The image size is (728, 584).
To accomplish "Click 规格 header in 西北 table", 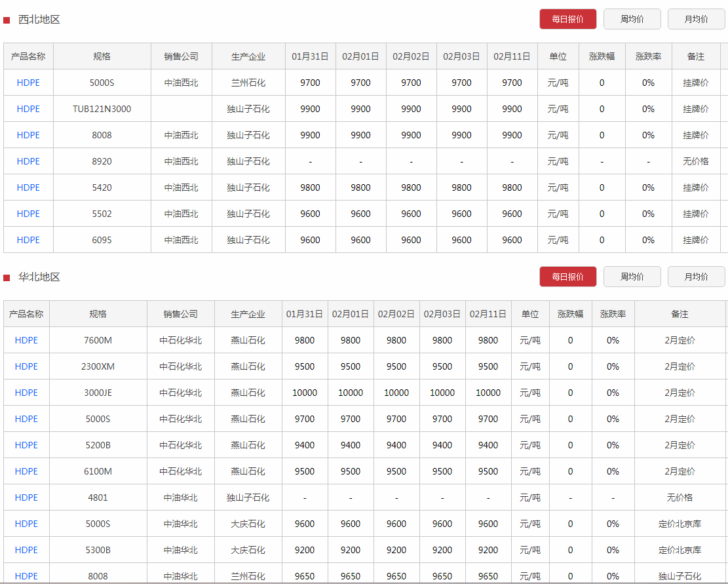I will click(102, 56).
